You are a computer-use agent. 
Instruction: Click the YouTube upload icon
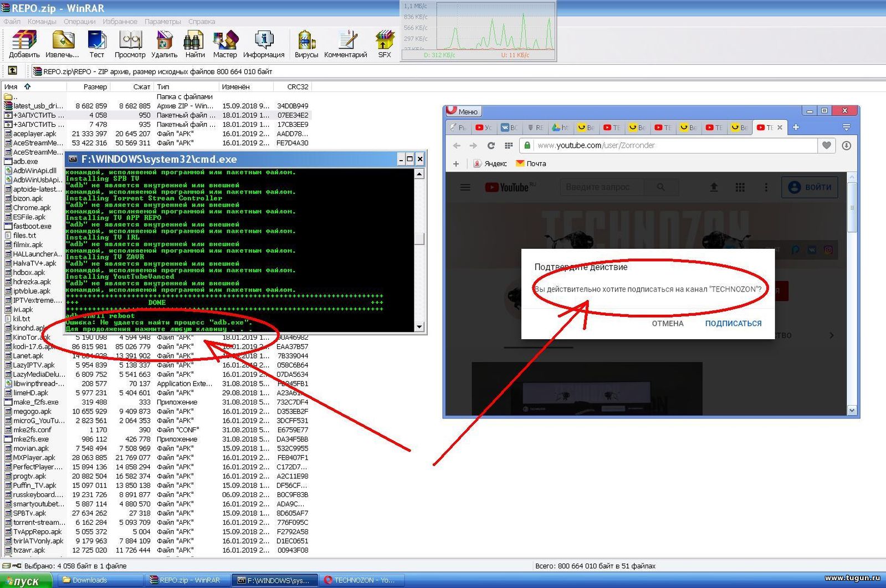pyautogui.click(x=714, y=187)
